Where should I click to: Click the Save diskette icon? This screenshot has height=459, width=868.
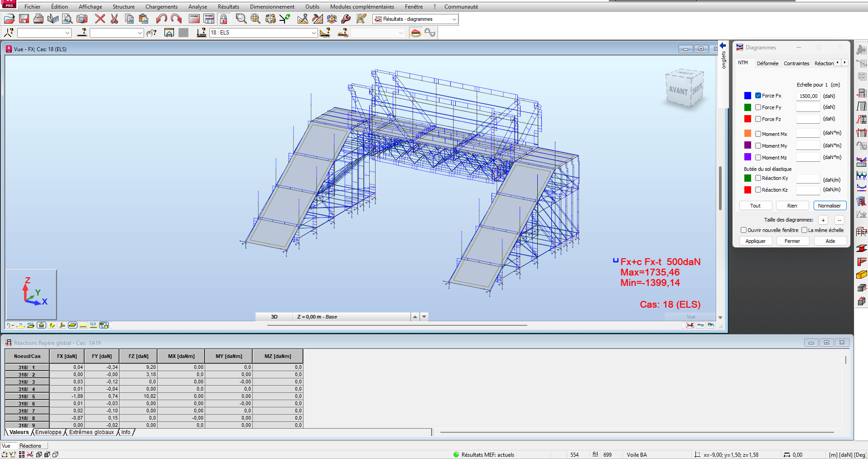pos(24,19)
